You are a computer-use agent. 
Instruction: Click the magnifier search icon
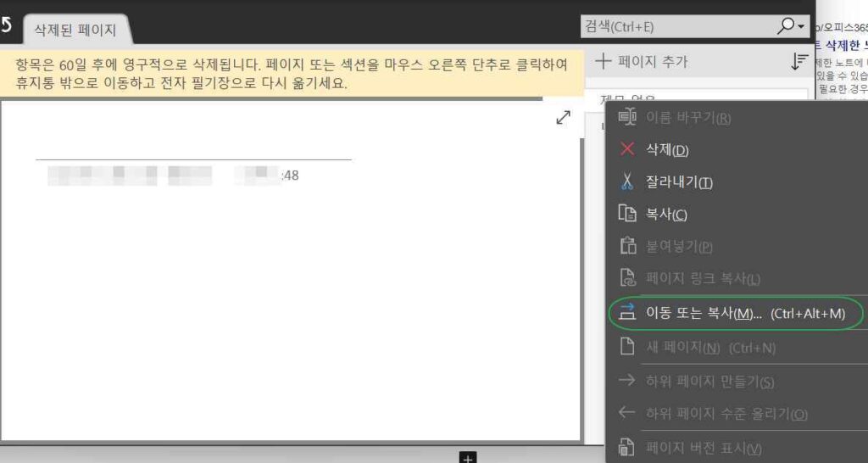(785, 25)
